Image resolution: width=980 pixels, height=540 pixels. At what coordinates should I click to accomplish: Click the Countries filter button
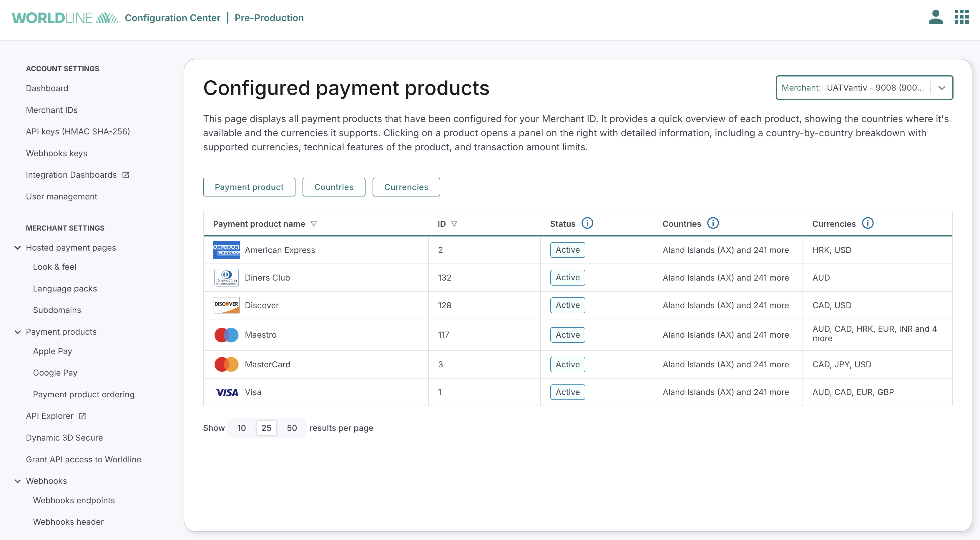334,187
